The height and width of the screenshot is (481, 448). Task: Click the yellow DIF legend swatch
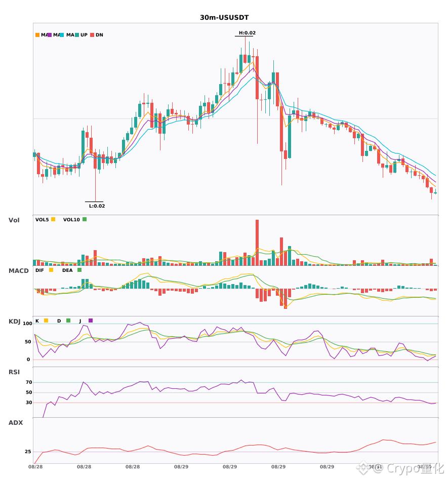pyautogui.click(x=51, y=270)
